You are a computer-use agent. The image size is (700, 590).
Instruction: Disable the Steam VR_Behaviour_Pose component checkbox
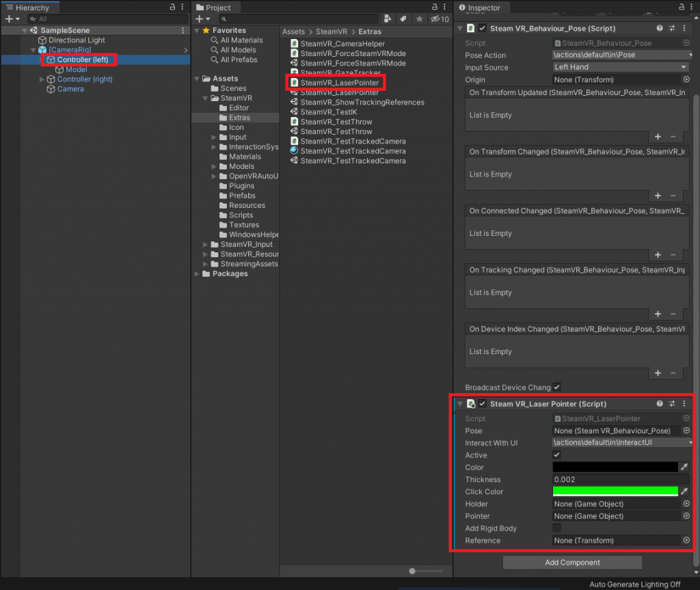[483, 28]
